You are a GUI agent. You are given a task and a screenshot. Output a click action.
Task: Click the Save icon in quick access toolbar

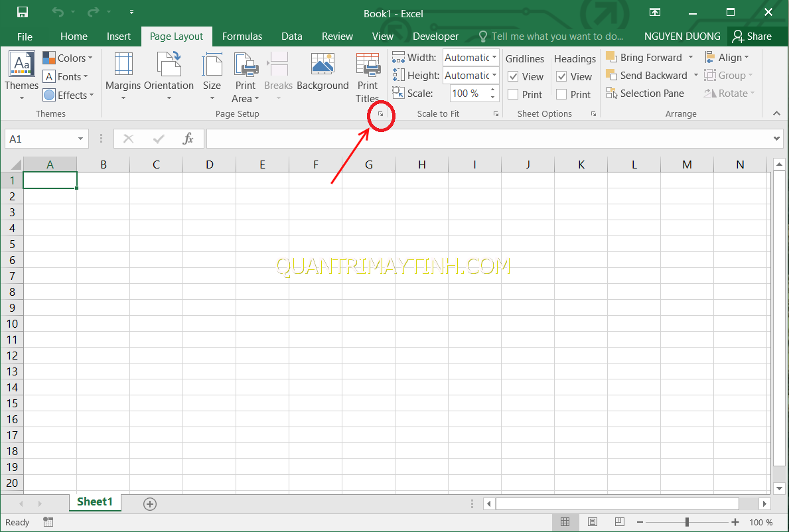tap(23, 12)
